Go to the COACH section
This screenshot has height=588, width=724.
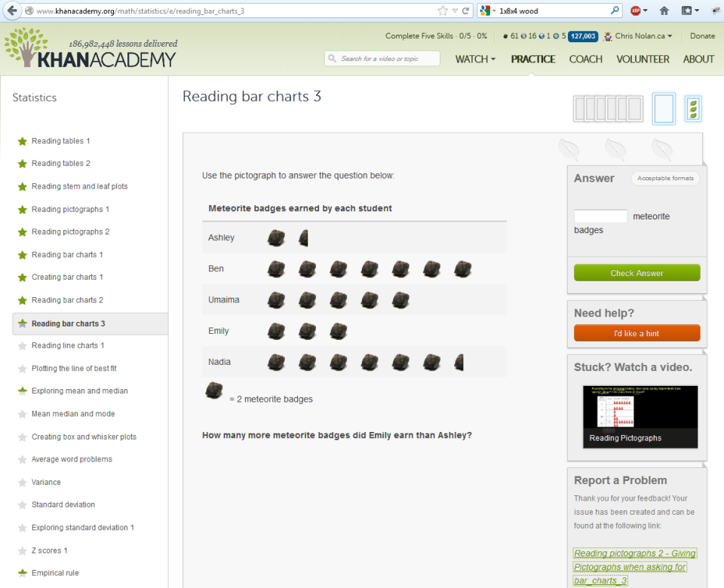585,59
